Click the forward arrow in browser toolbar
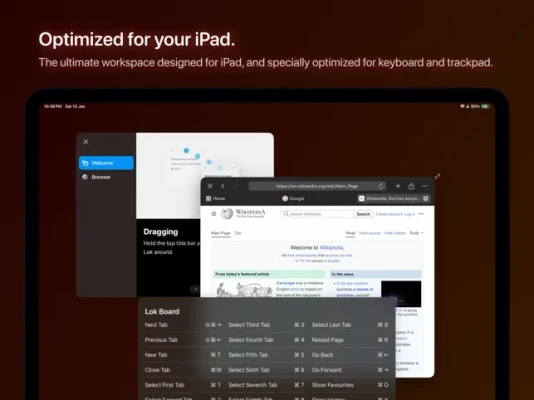Screen dimensions: 534x400 click(237, 186)
